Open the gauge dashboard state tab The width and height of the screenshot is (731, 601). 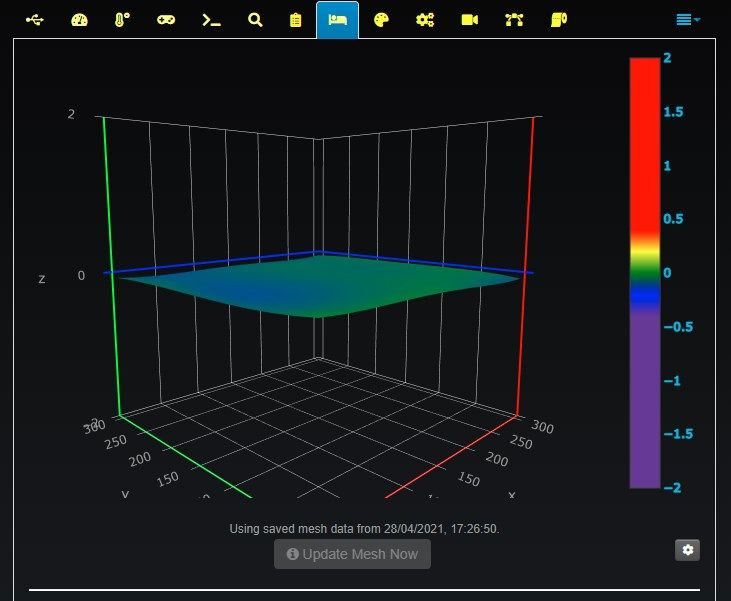tap(79, 20)
